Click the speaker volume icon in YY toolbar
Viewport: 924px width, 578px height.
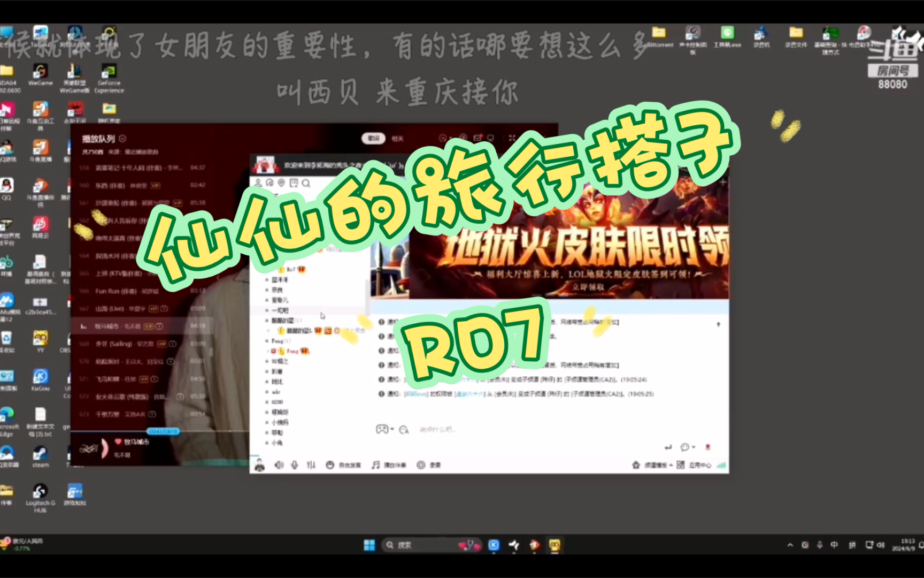[279, 465]
